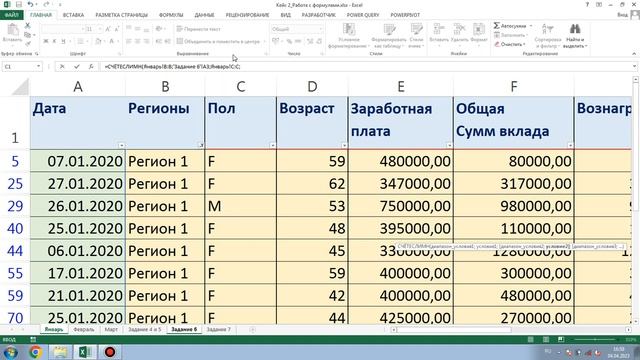The height and width of the screenshot is (360, 640).
Task: Open Merge and Center (Объединить) dropdown arrow
Action: tap(264, 41)
